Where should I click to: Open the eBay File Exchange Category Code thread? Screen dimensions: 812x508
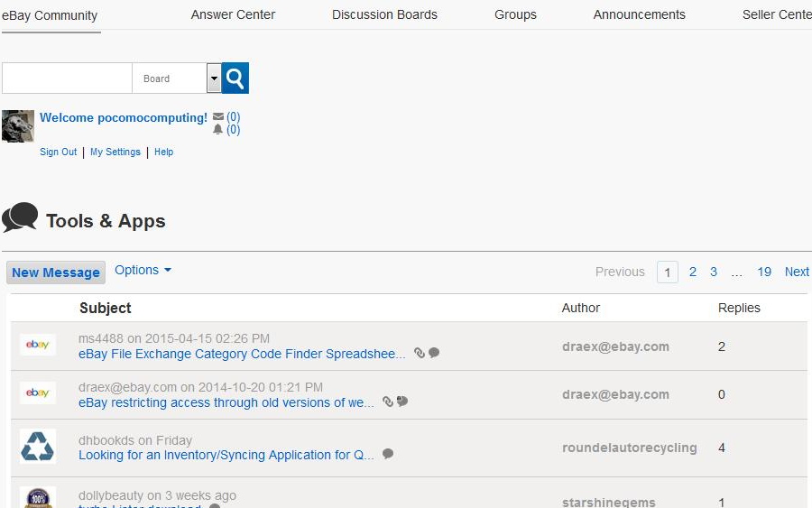click(x=242, y=355)
